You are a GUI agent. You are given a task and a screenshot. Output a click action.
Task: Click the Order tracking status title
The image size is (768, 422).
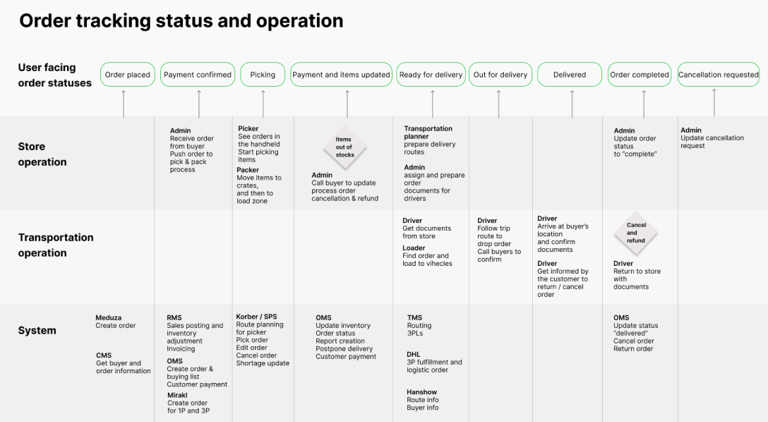pos(181,21)
